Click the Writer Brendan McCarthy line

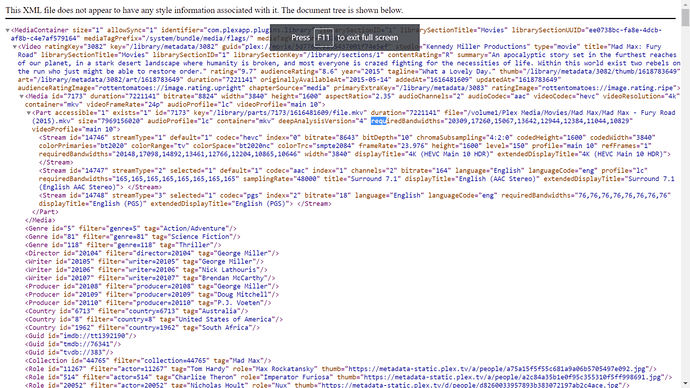point(150,278)
